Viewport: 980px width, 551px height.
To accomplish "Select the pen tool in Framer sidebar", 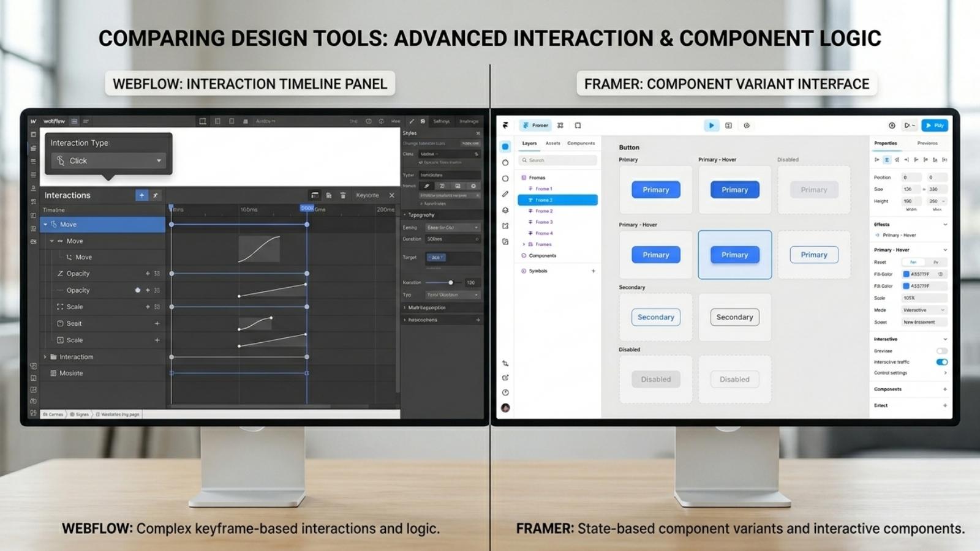I will 505,194.
